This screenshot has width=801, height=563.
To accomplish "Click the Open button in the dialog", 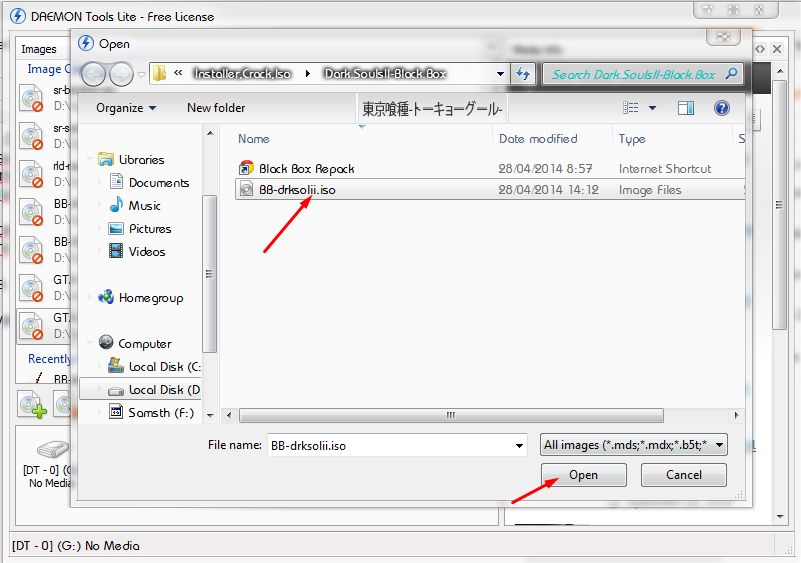I will (583, 475).
